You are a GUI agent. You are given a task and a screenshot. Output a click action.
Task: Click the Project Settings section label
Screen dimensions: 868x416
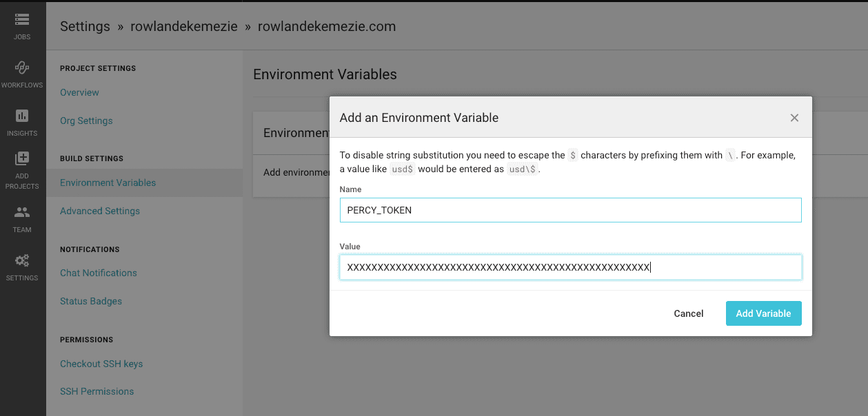pos(98,68)
